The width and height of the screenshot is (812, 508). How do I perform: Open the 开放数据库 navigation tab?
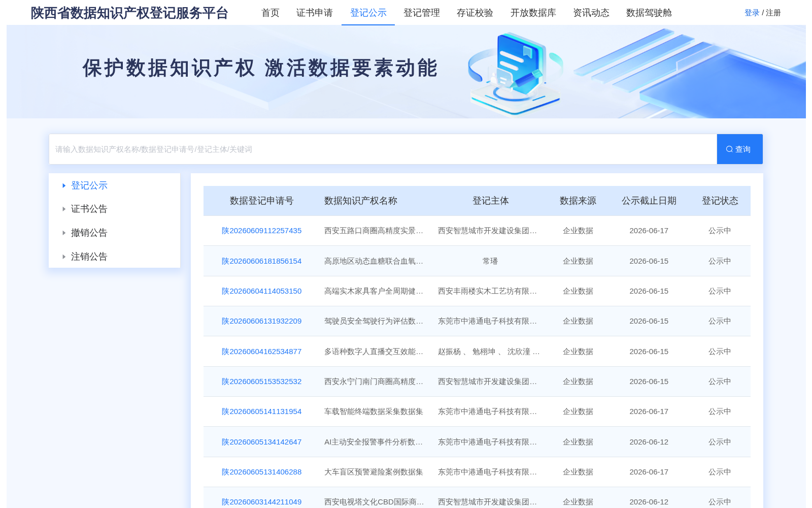533,13
